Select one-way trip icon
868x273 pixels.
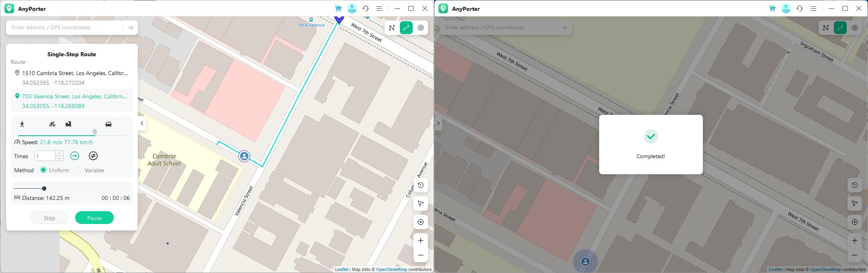click(x=75, y=156)
